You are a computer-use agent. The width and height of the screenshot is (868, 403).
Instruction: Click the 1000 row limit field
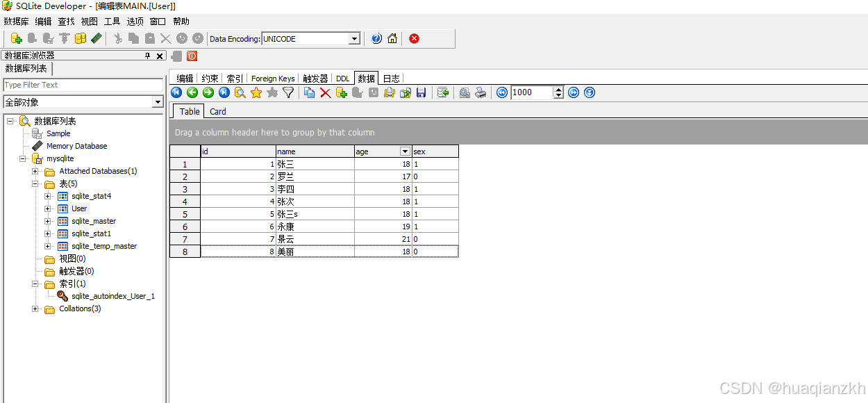532,92
